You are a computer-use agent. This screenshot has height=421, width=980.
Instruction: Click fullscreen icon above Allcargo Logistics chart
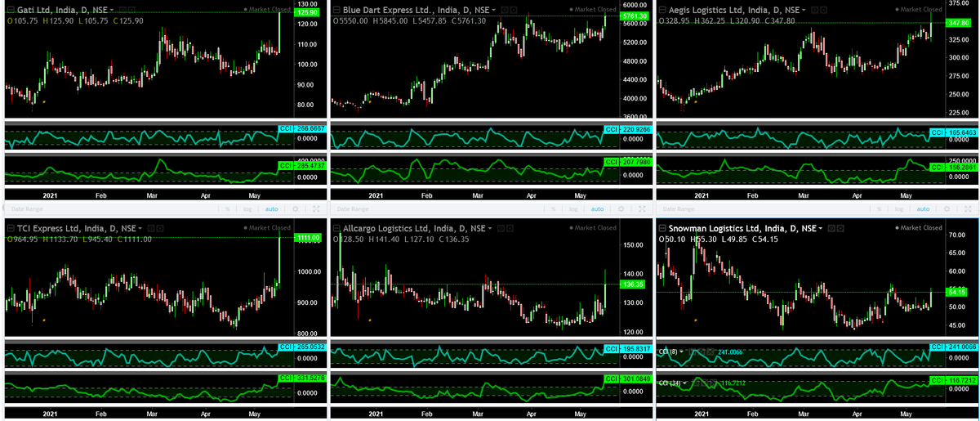642,209
